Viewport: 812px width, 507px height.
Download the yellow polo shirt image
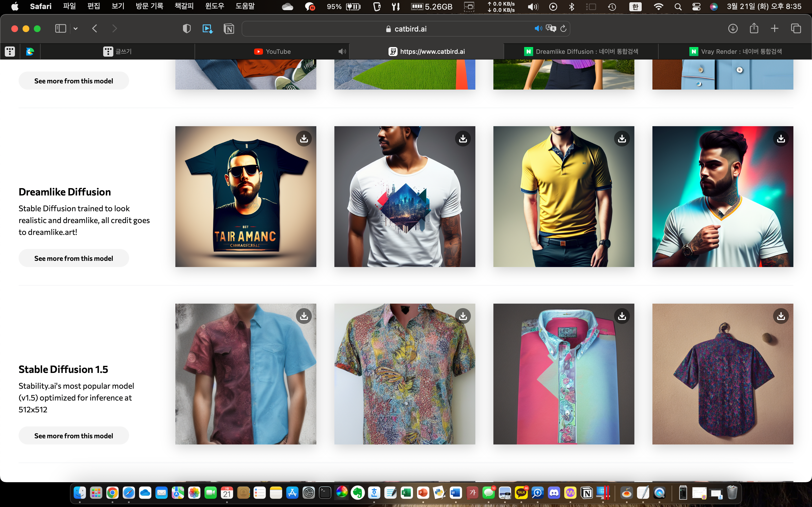pos(622,139)
